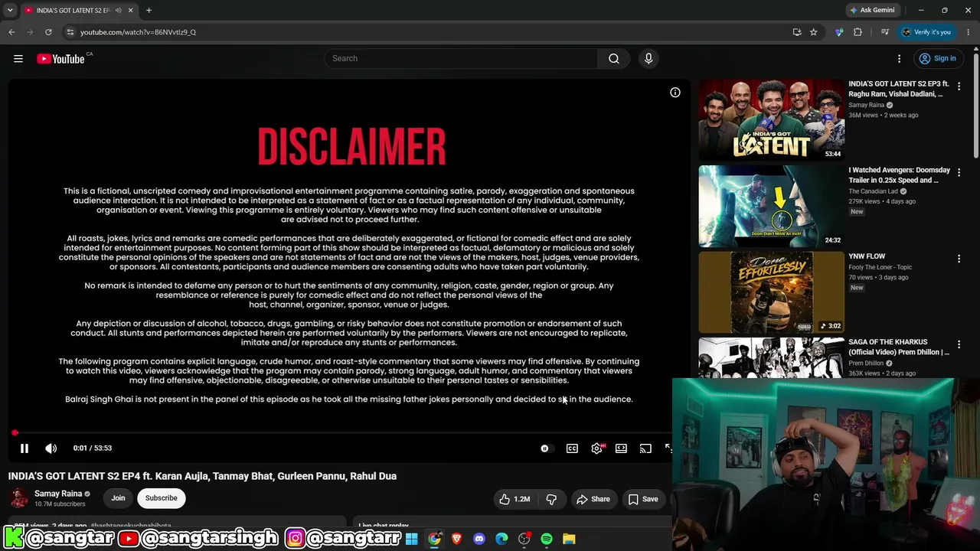Join Samay Raina's channel membership
Screen dimensions: 980x551
(x=118, y=498)
